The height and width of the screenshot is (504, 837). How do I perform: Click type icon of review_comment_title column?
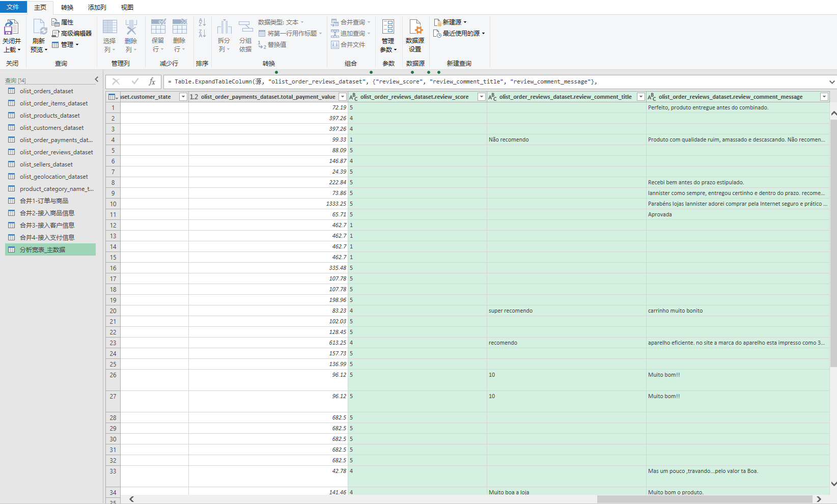click(x=493, y=97)
